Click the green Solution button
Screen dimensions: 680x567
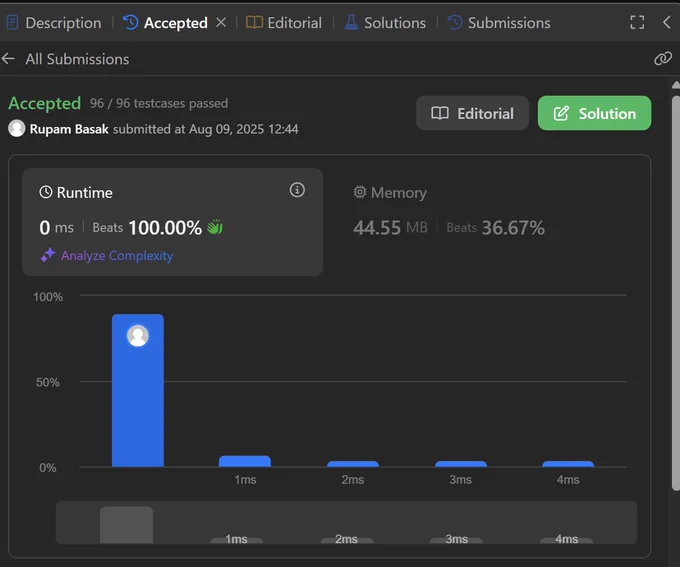coord(594,113)
